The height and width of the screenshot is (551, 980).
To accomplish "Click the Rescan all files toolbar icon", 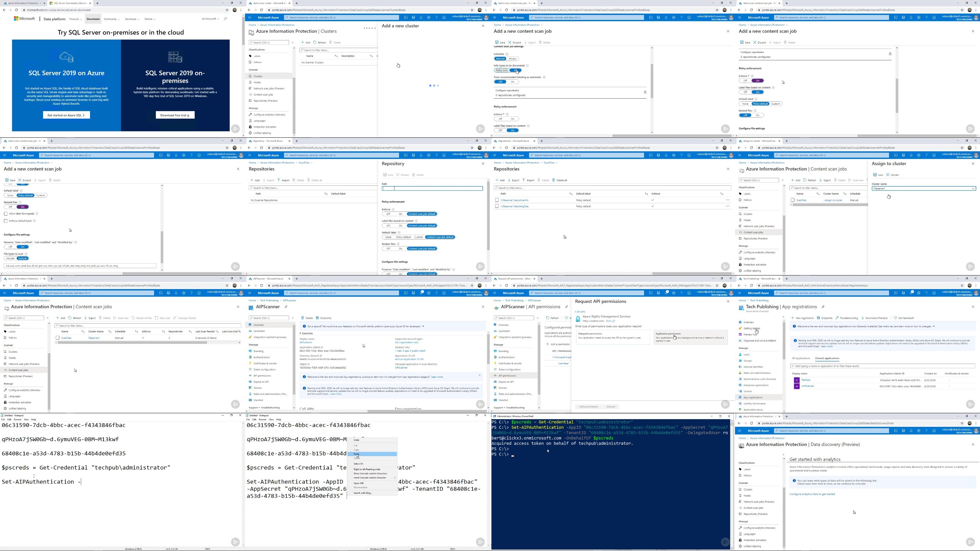I will 134,318.
